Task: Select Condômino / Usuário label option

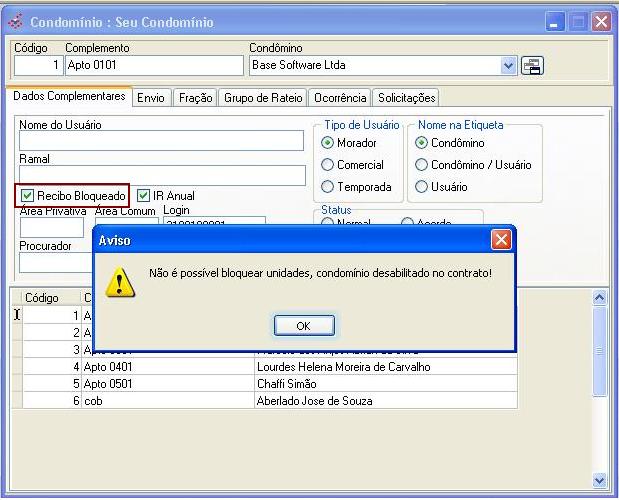Action: click(x=421, y=165)
